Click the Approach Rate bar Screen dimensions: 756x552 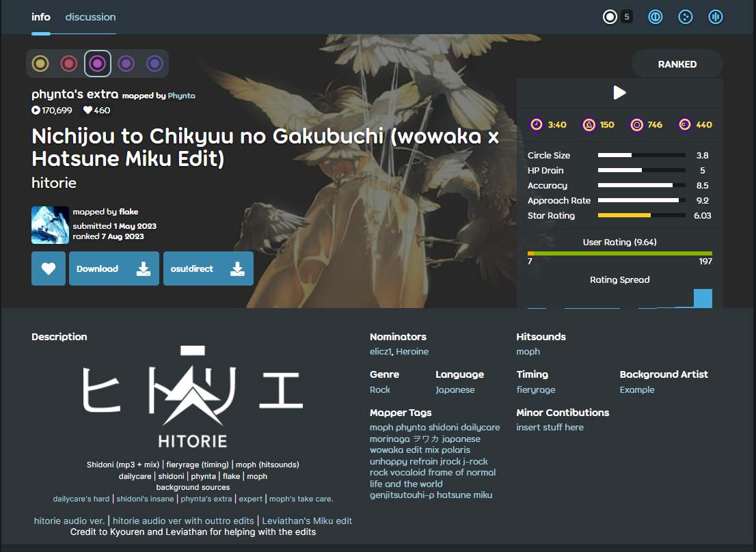tap(642, 200)
